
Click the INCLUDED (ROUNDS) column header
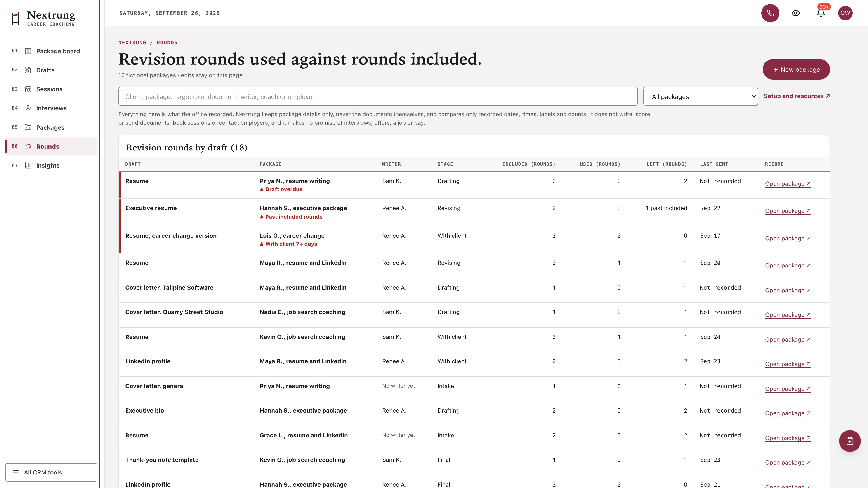pyautogui.click(x=529, y=164)
